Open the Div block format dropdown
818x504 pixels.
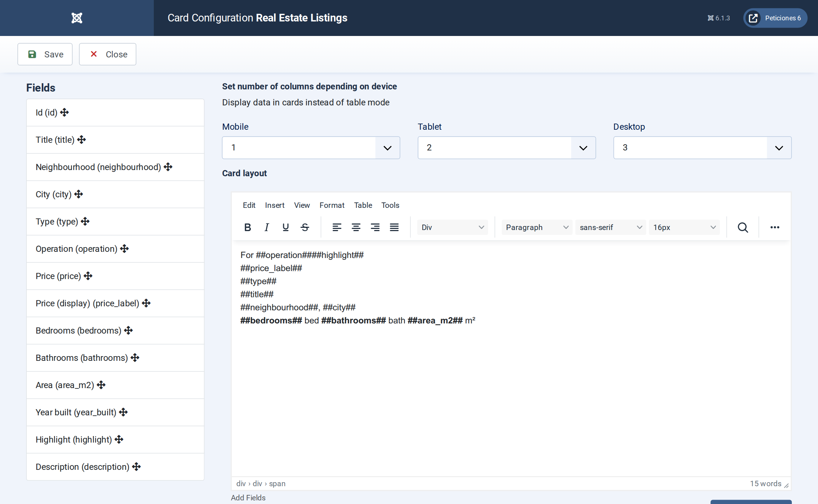(x=452, y=227)
